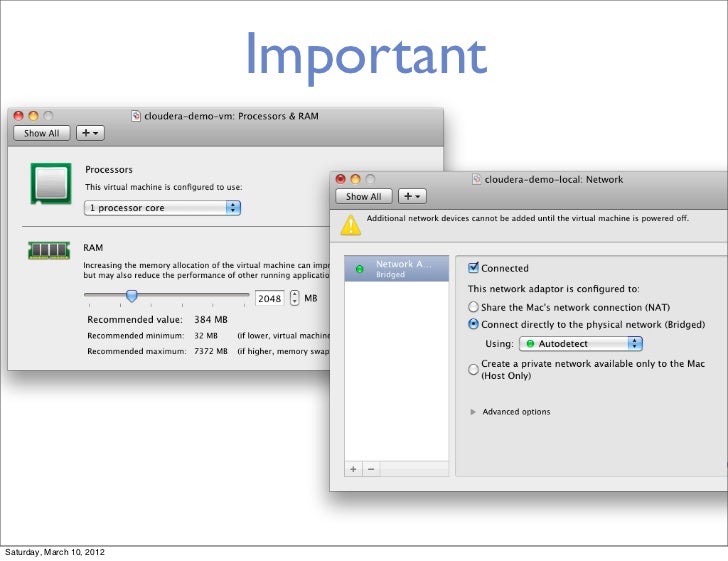
Task: Click the 'Processors' heading text
Action: 109,170
